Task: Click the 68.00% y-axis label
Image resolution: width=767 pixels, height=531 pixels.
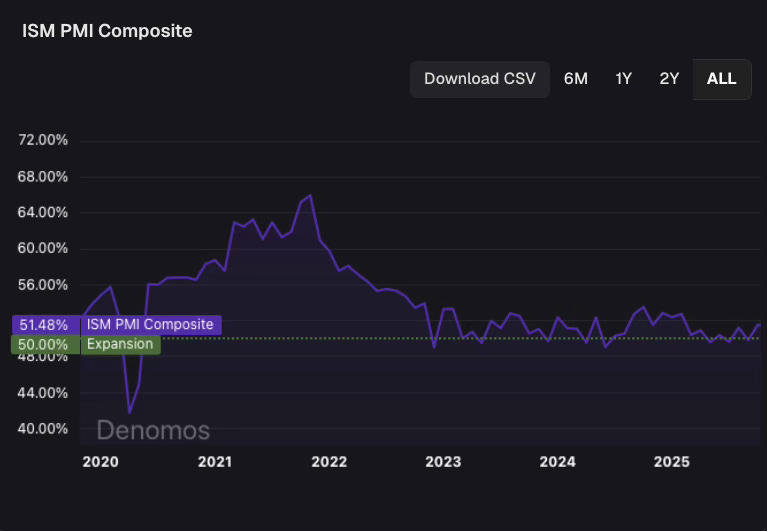Action: click(x=43, y=177)
